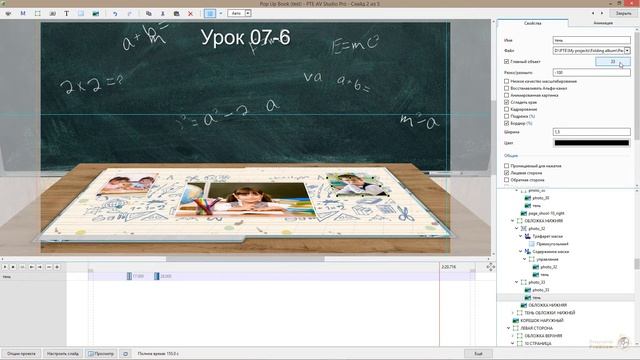Image resolution: width=640 pixels, height=360 pixels.
Task: Click the four-arrow icon right of the timeline
Action: pos(491,267)
